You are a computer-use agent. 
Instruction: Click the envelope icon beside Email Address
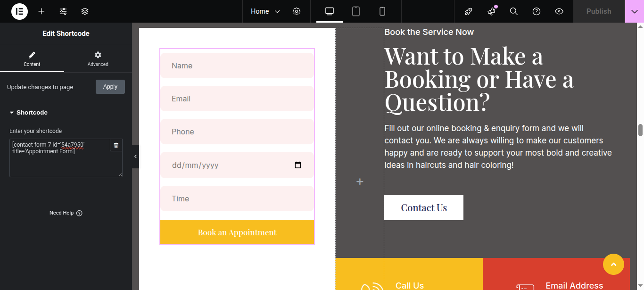point(525,287)
